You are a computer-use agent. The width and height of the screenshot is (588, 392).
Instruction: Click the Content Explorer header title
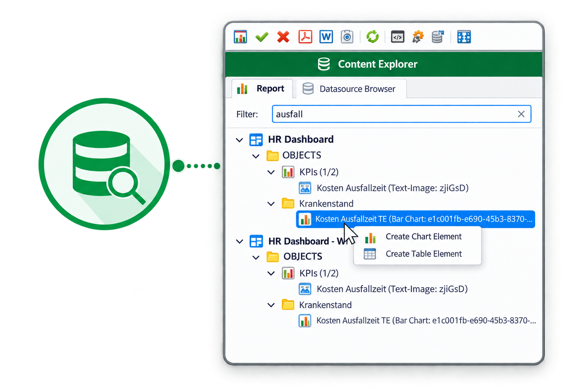pyautogui.click(x=377, y=64)
